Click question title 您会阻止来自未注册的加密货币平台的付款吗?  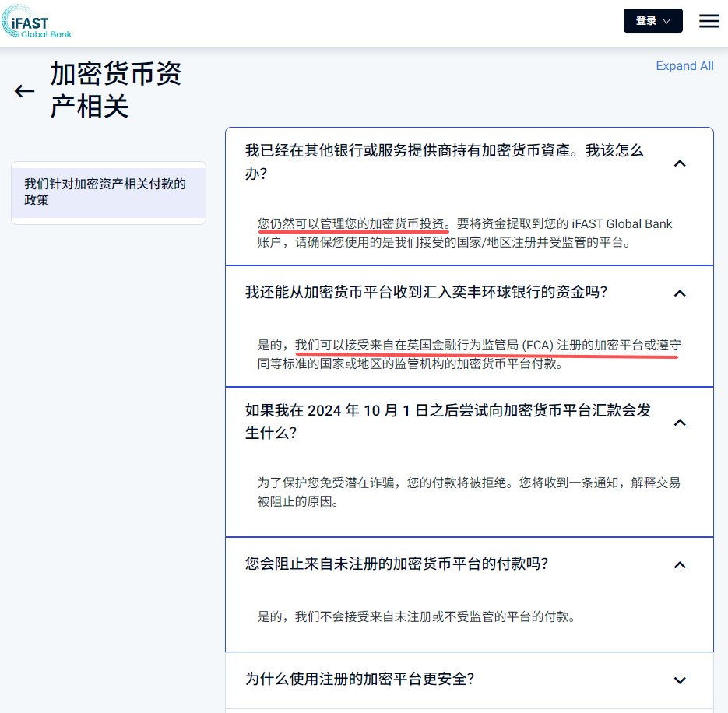[x=396, y=564]
